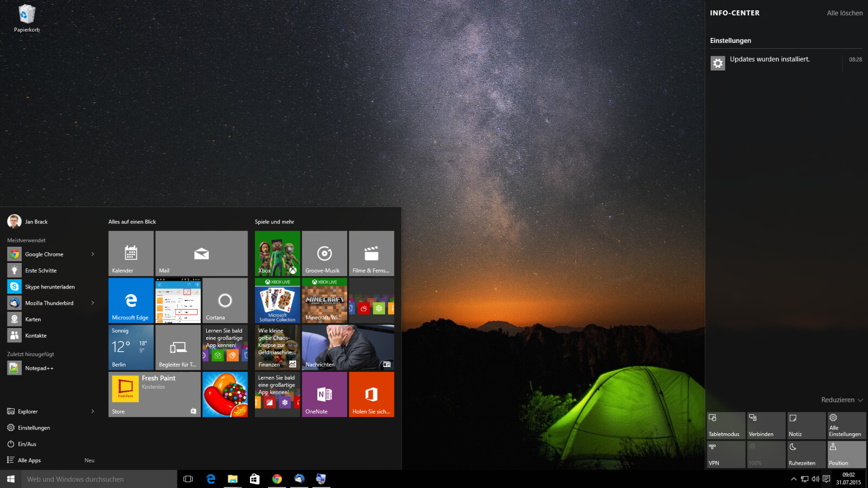
Task: Select Skype herunterladen in Start menu
Action: point(50,287)
